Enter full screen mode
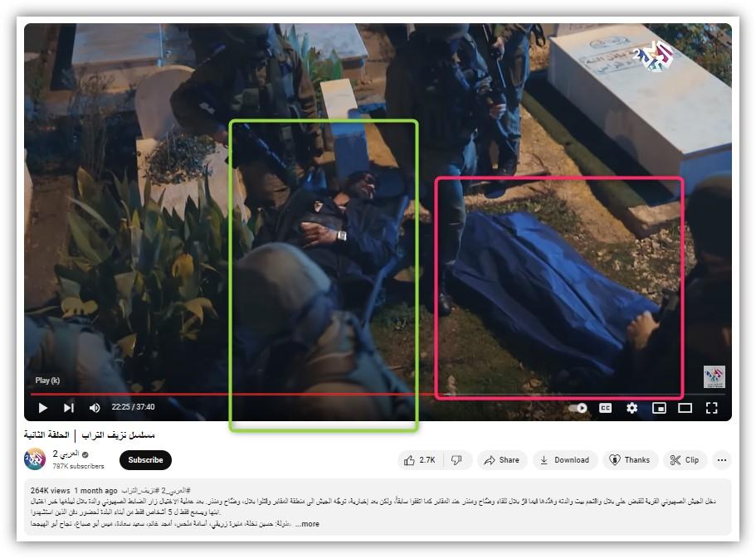The height and width of the screenshot is (558, 756). tap(712, 408)
